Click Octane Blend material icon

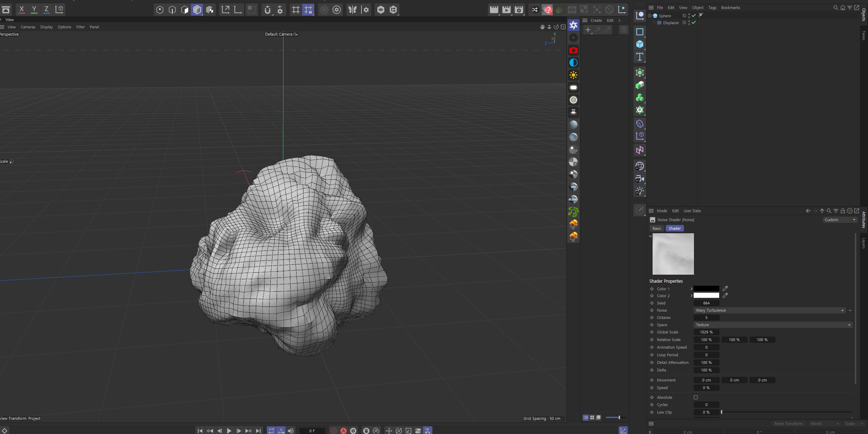573,199
